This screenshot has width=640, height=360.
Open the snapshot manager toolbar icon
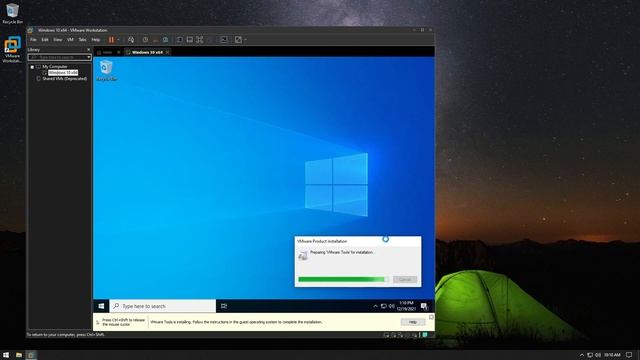pos(165,40)
